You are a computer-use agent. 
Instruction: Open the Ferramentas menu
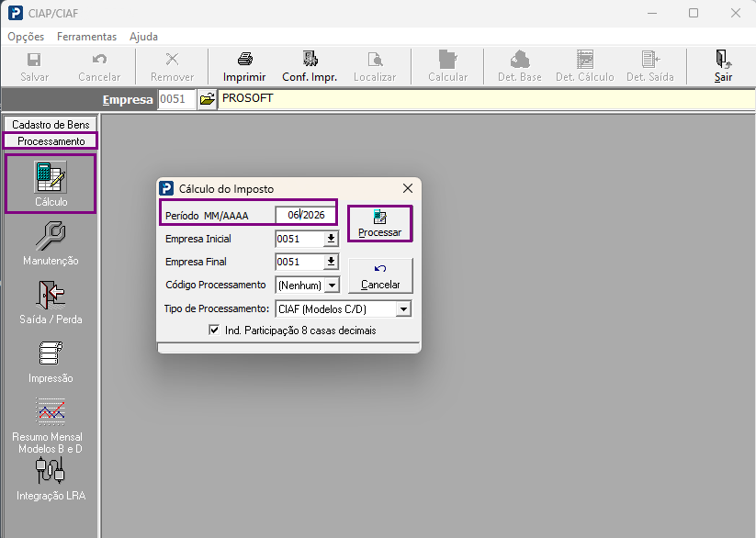click(86, 37)
